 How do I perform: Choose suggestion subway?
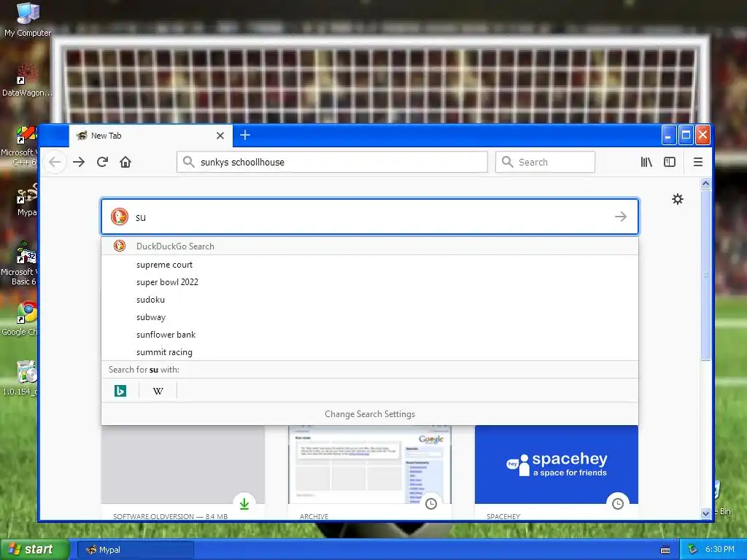pos(369,317)
